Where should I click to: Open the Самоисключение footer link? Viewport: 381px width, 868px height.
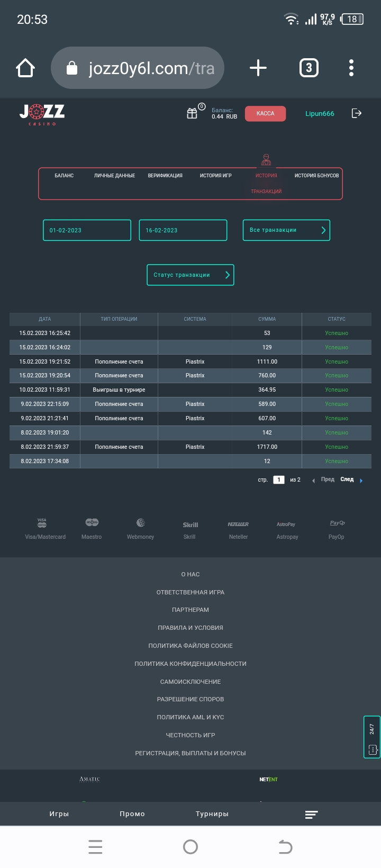point(190,682)
